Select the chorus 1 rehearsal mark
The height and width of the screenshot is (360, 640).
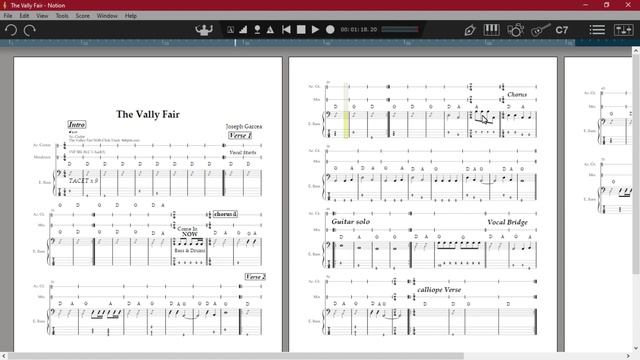225,214
